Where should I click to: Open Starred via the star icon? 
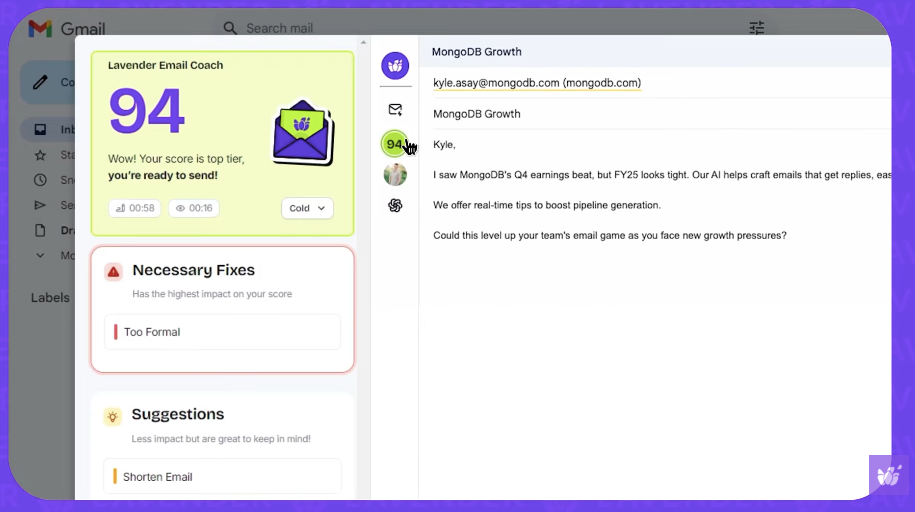[40, 155]
